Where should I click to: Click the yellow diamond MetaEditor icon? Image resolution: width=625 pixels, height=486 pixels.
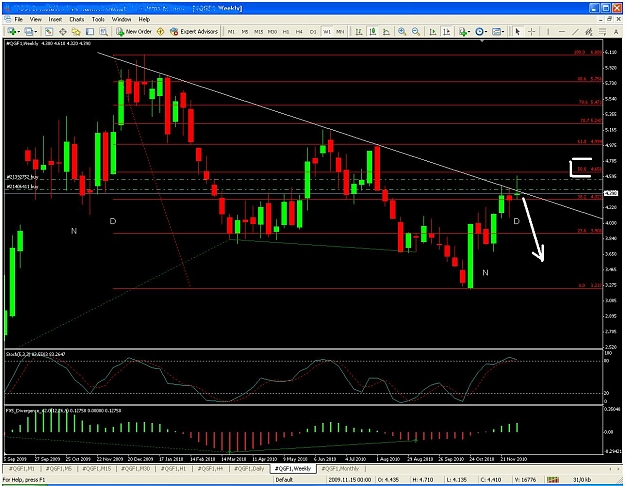(x=161, y=31)
